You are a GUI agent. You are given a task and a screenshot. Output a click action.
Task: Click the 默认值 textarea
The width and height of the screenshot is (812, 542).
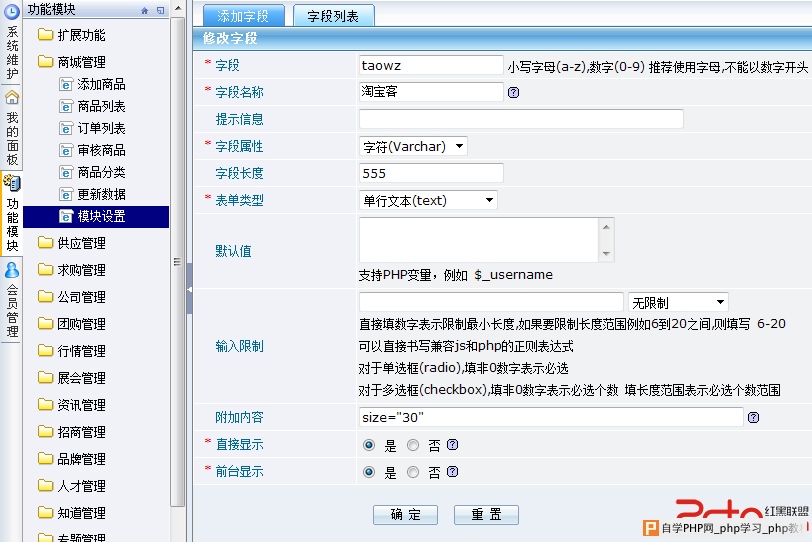[x=479, y=240]
